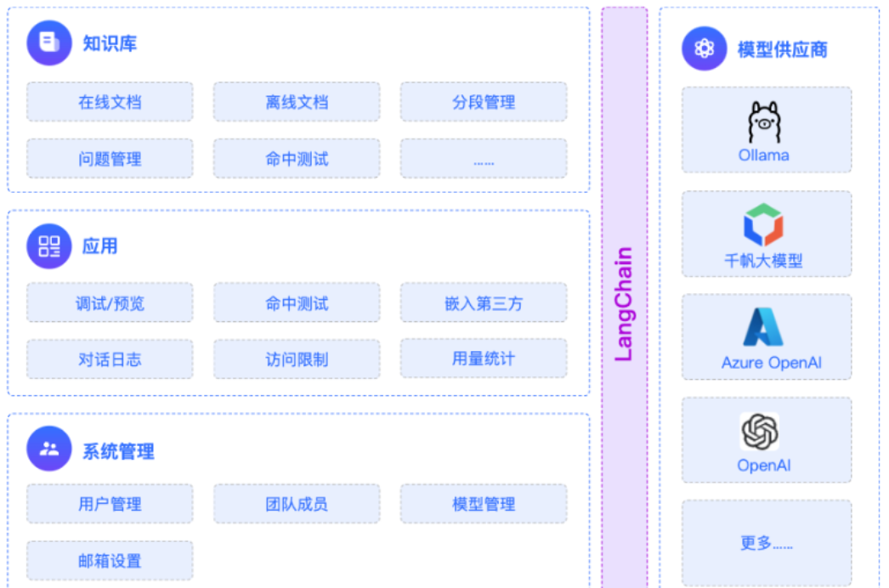Screen dimensions: 889x588
Task: Open 分段管理 in knowledge base
Action: tap(484, 102)
